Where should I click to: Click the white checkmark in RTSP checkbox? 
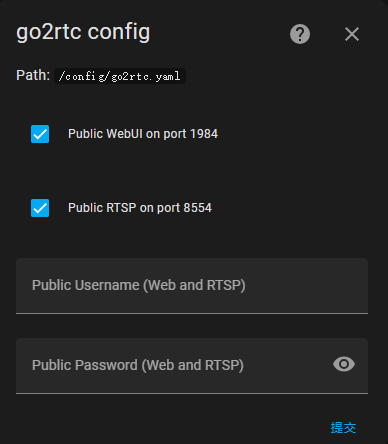[x=40, y=208]
